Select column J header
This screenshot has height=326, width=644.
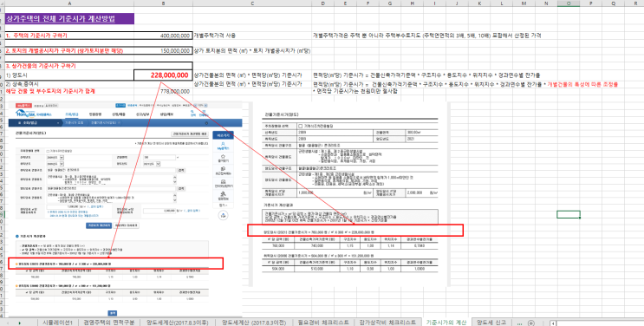pos(457,3)
